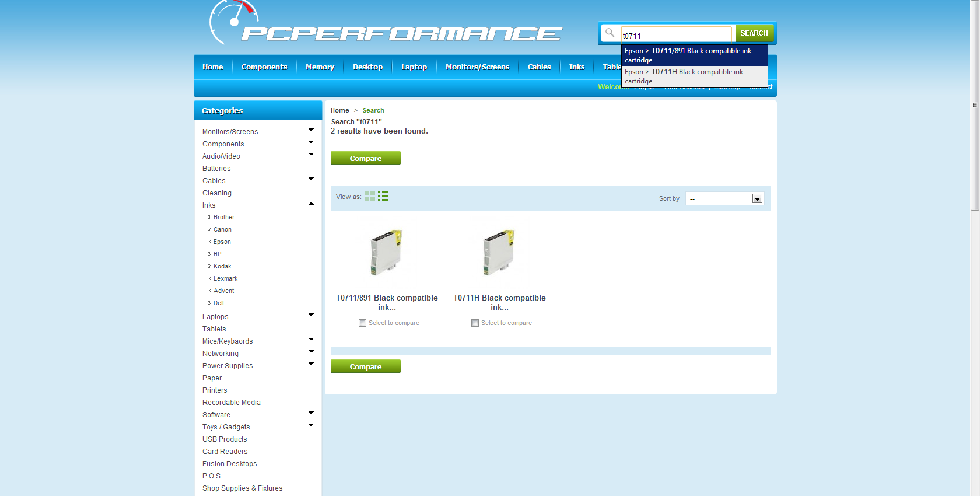Open Kodak inks subcategory

222,266
